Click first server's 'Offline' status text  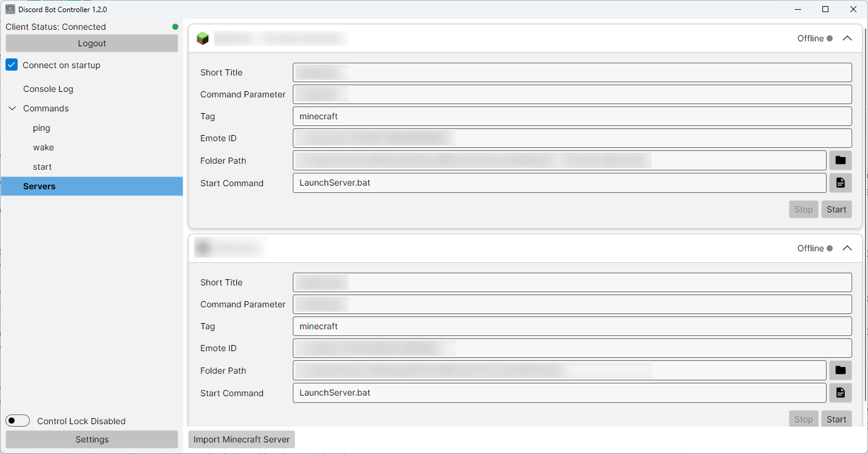coord(810,38)
